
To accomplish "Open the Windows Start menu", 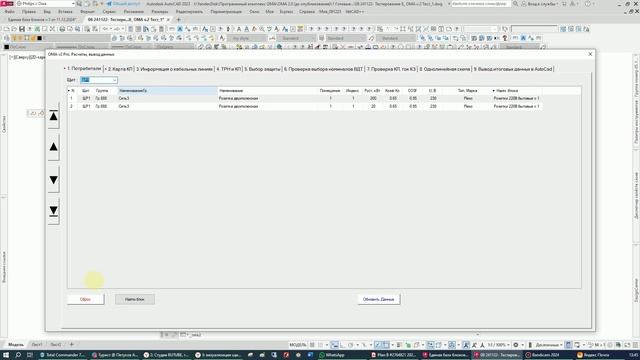I will coord(6,355).
